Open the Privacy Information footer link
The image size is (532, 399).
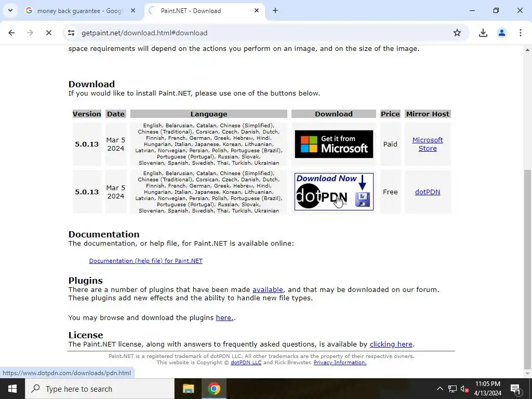(x=340, y=362)
